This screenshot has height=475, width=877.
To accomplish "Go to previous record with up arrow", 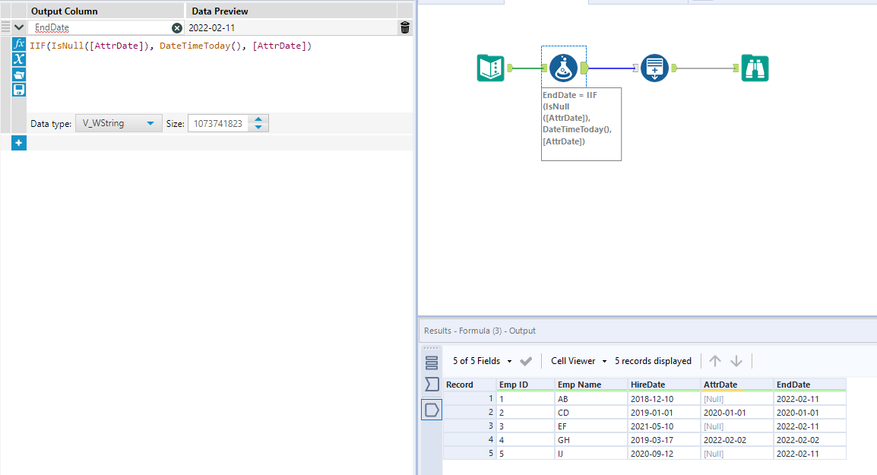I will point(715,361).
